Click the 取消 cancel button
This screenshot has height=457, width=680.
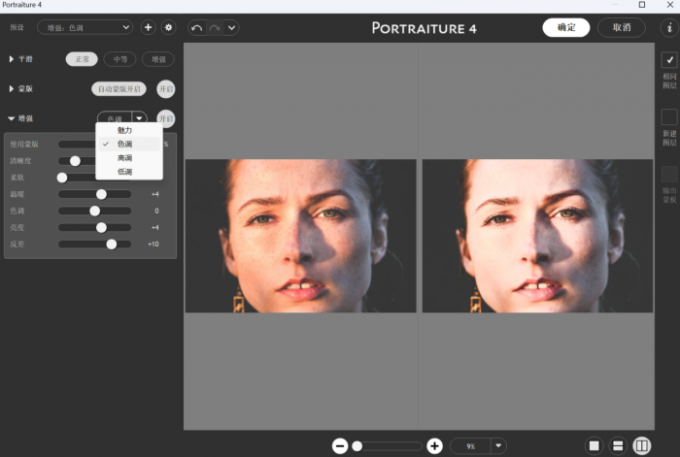(x=621, y=27)
